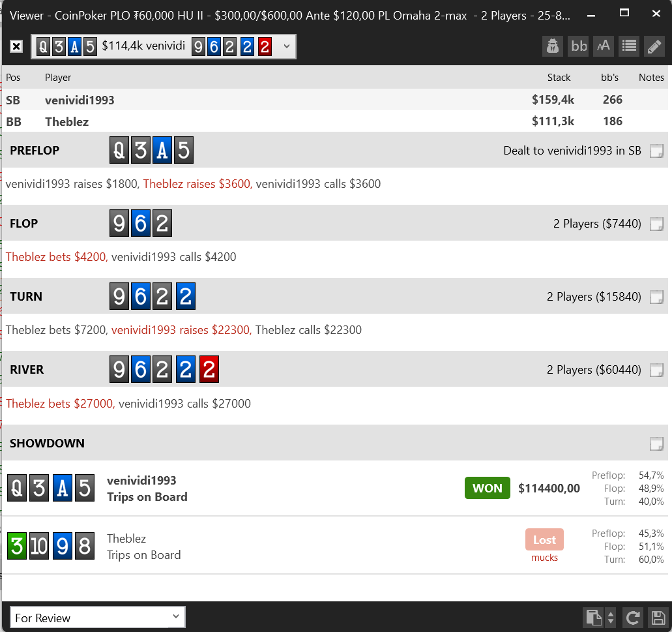
Task: Click Theblez raises $3600 action text
Action: click(197, 184)
